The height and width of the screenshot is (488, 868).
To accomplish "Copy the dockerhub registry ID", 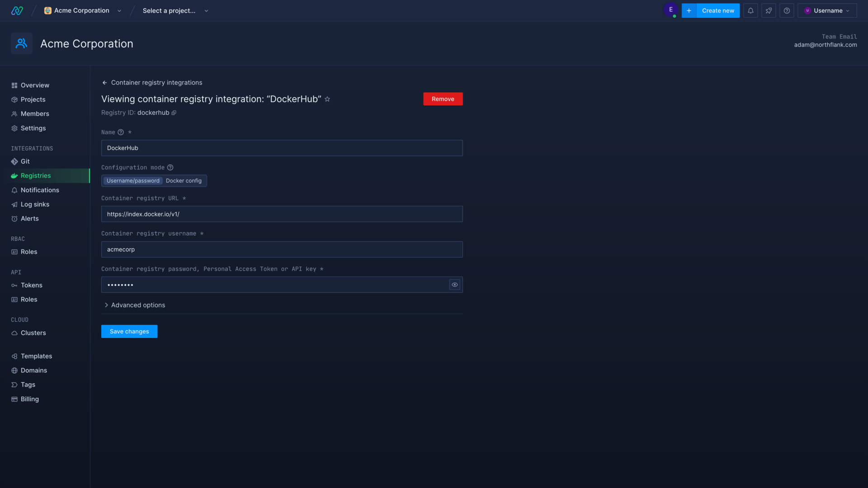I will [x=174, y=113].
